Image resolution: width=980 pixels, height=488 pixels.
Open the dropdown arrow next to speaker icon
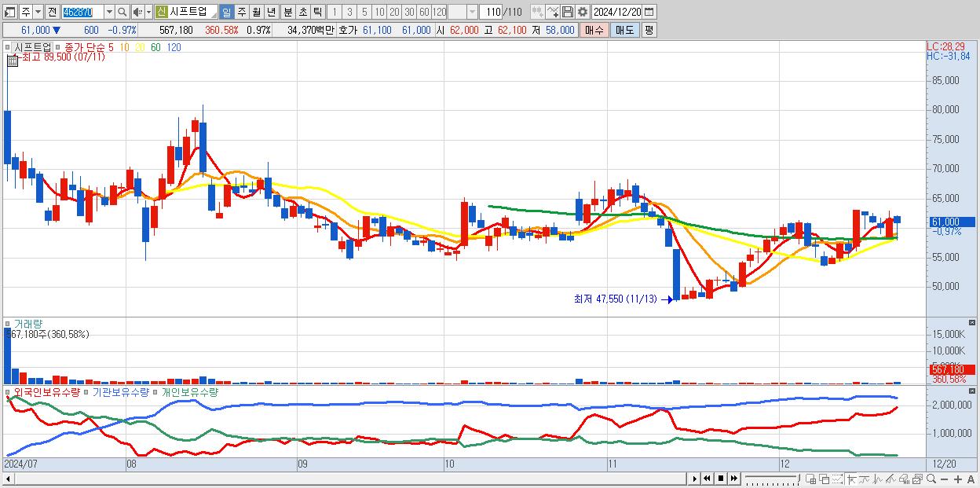click(148, 12)
